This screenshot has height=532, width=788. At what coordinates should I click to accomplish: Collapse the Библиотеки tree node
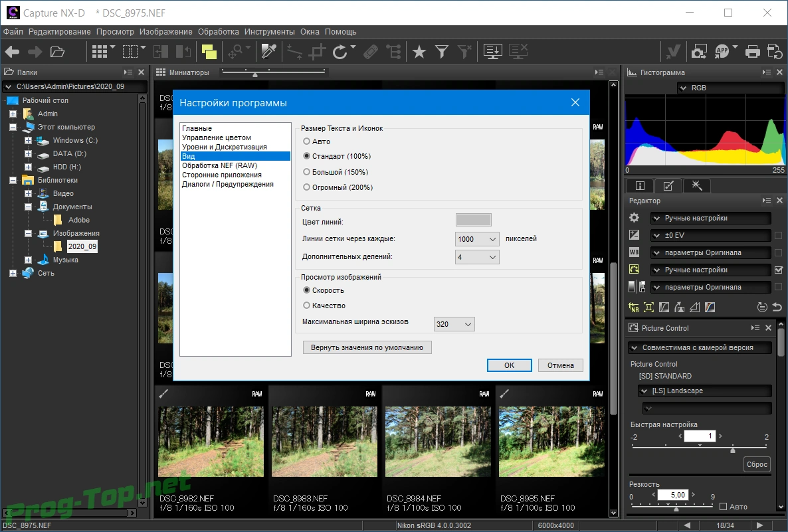13,181
